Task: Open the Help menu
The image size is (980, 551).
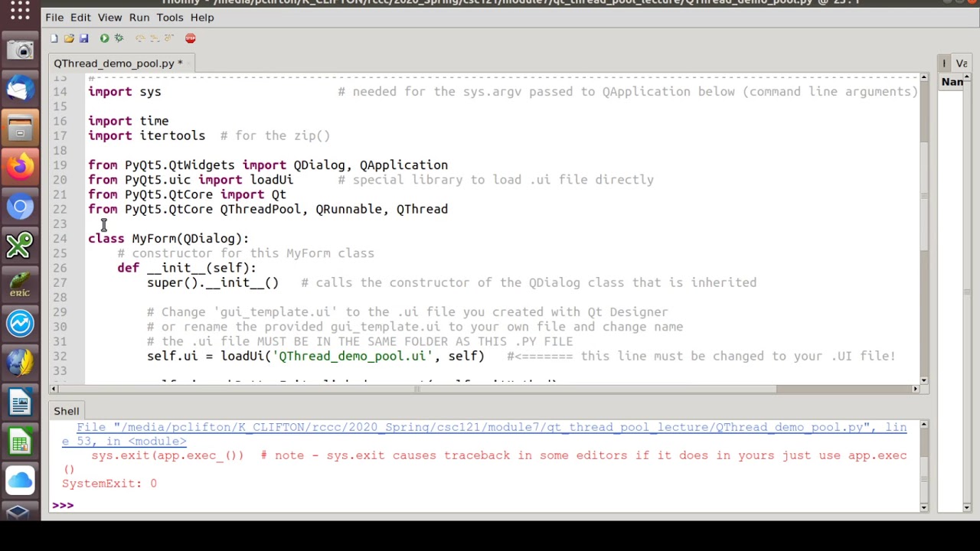Action: tap(202, 17)
